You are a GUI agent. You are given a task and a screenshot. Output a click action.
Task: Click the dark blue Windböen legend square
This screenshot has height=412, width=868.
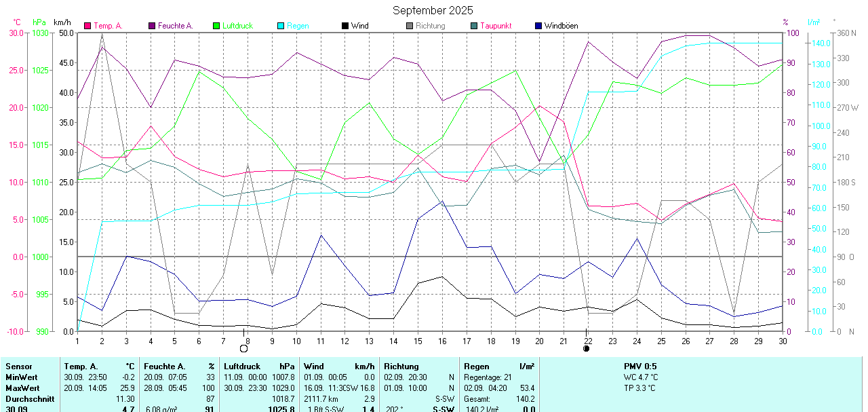[538, 26]
